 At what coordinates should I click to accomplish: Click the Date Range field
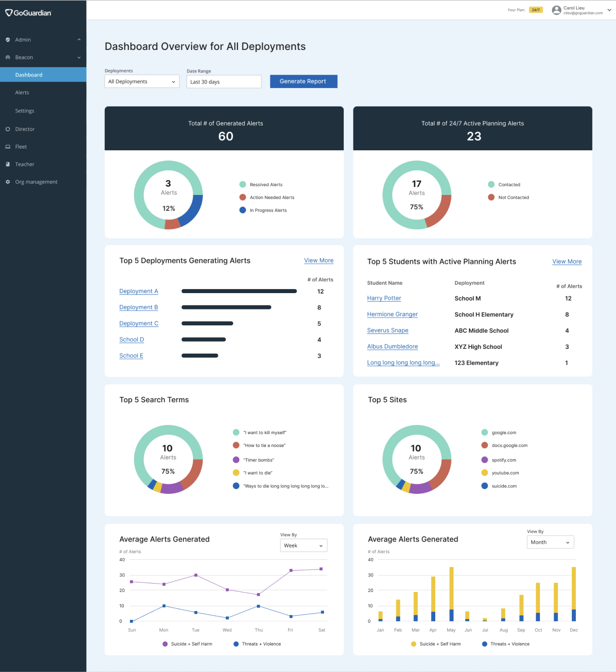pos(224,82)
